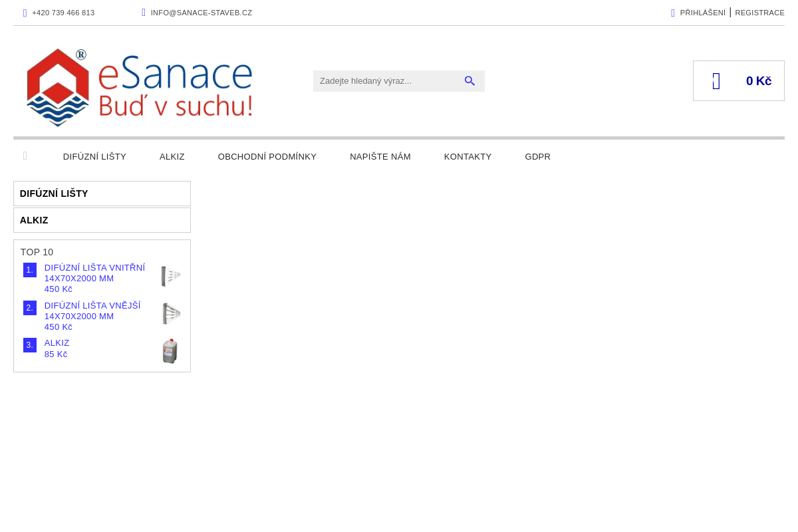Click the cart total showing 0 Kč
Viewport: 798px width, 532px height.
click(758, 80)
